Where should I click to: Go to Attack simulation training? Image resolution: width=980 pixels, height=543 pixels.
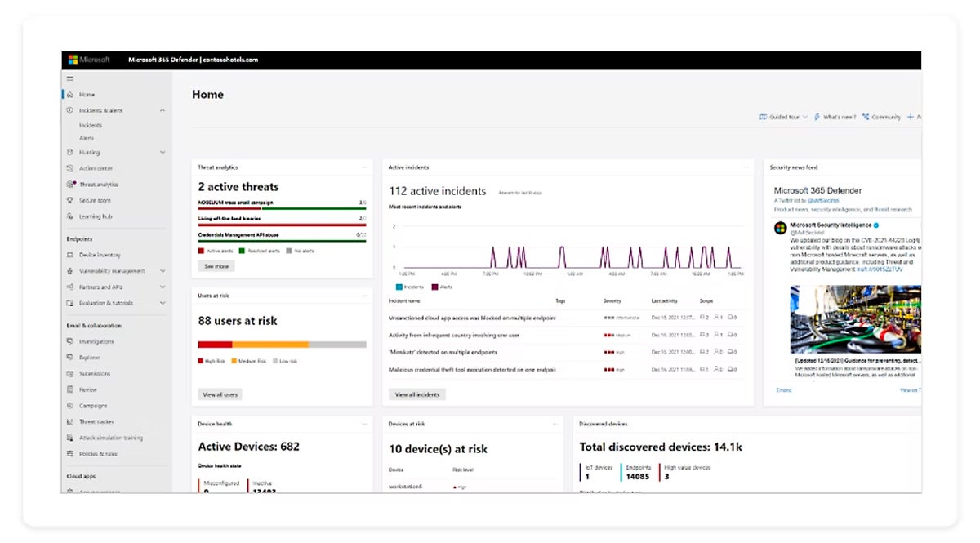(x=106, y=437)
